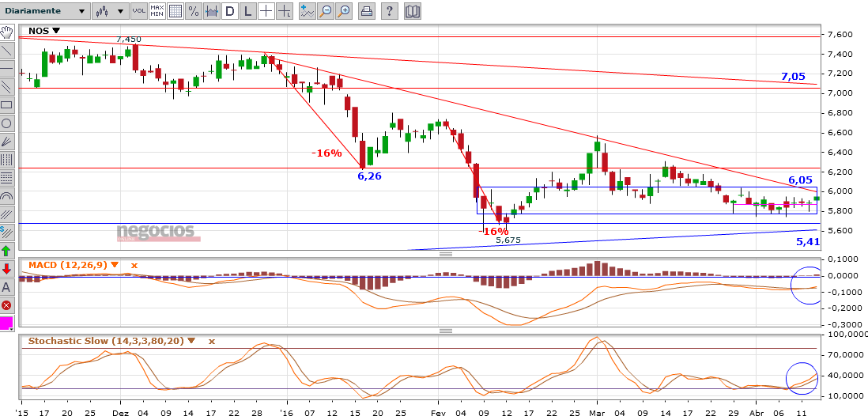Select the text annotation A tool

tap(6, 287)
